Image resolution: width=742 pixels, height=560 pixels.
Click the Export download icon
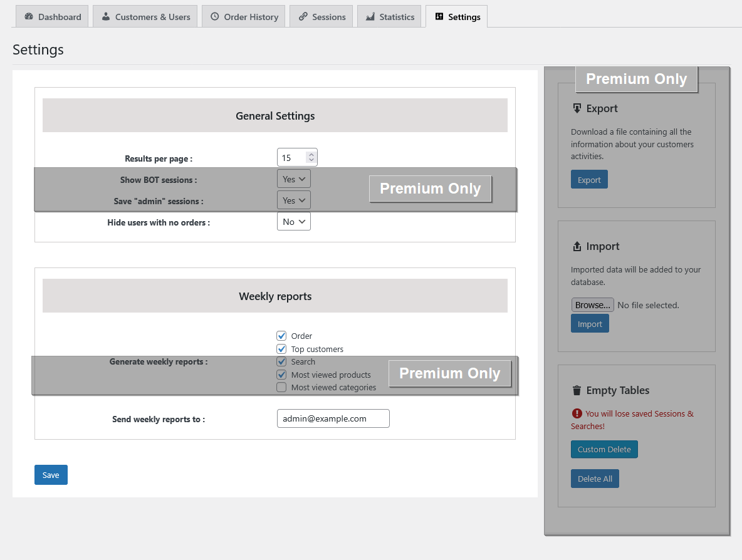tap(577, 108)
